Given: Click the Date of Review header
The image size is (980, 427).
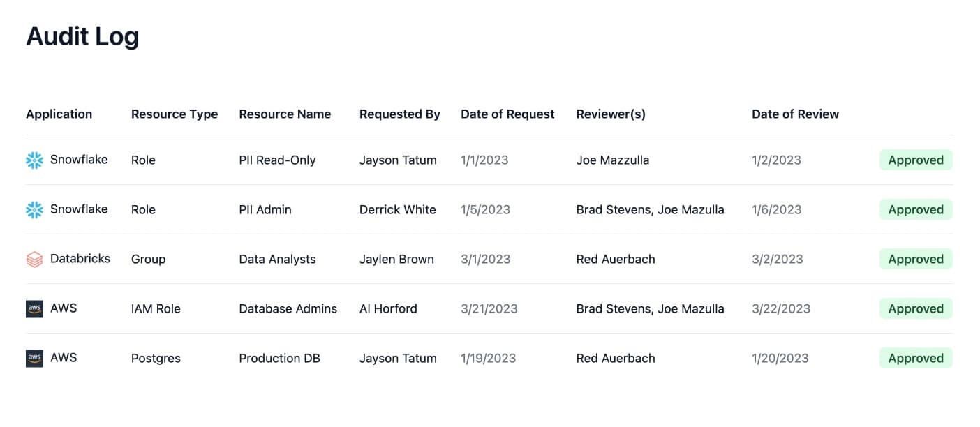Looking at the screenshot, I should pos(795,114).
